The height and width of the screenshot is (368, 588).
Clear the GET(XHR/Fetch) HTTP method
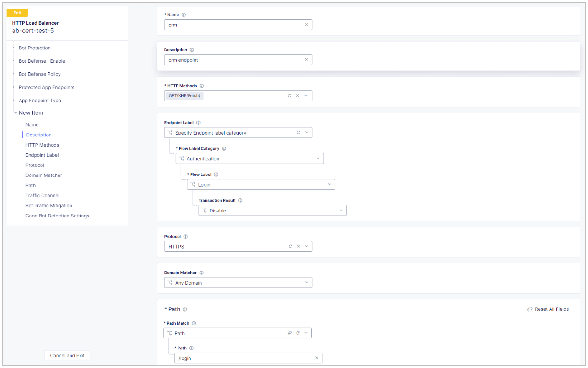tap(297, 95)
